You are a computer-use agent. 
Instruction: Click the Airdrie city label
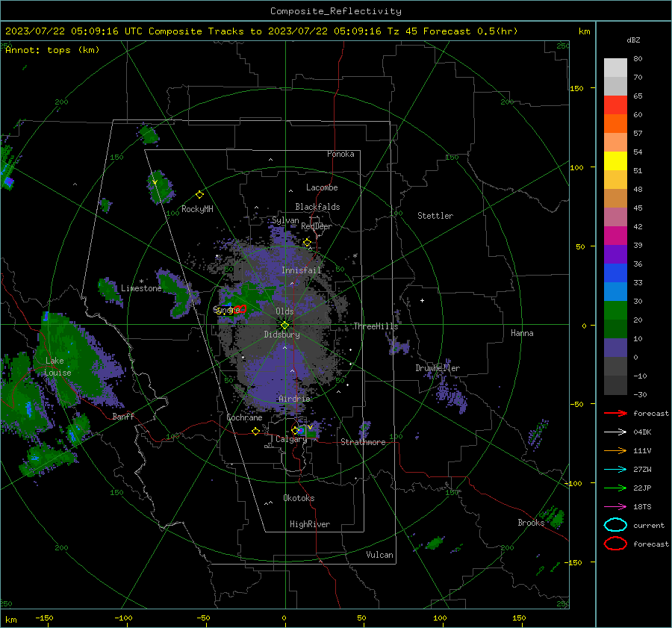(x=294, y=399)
